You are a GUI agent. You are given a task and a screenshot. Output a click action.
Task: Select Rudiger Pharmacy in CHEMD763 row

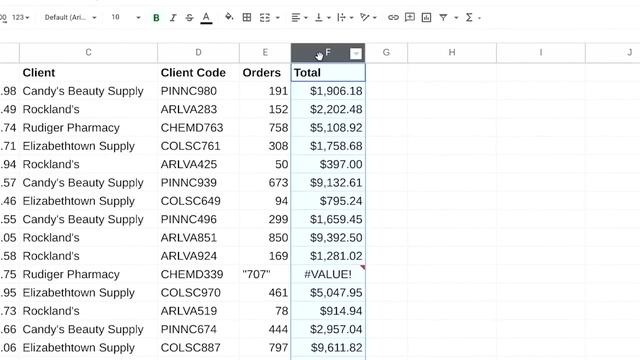(88, 128)
